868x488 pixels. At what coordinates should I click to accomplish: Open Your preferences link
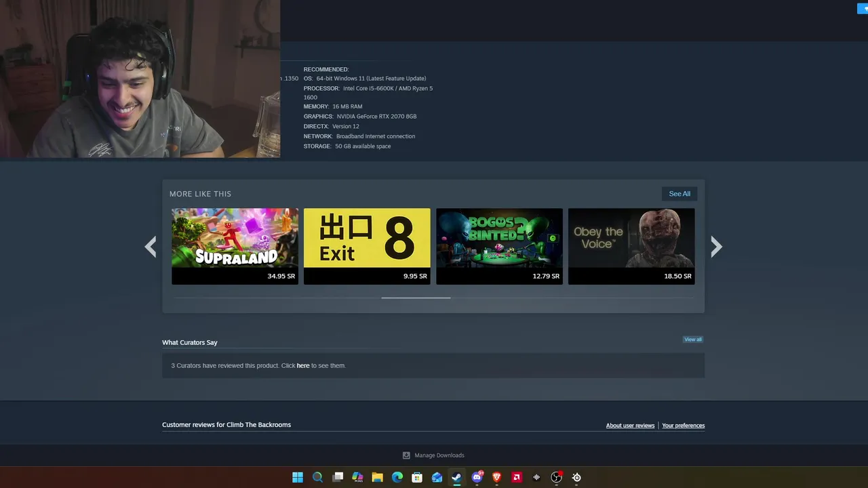point(683,426)
